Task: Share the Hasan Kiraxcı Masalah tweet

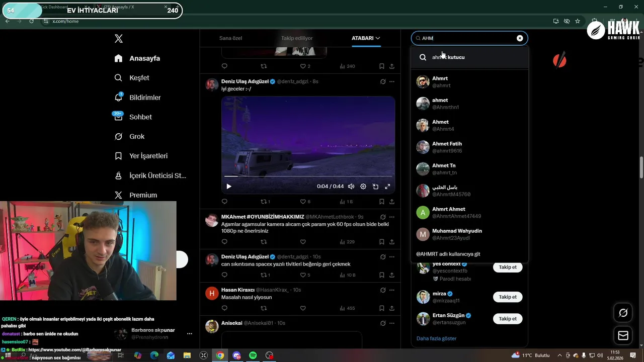Action: coord(392,308)
